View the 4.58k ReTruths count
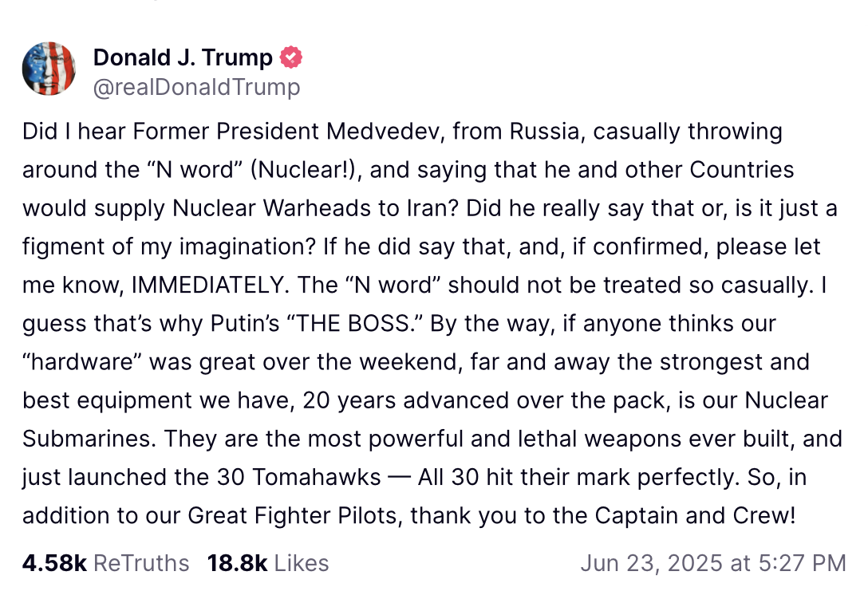 (55, 563)
